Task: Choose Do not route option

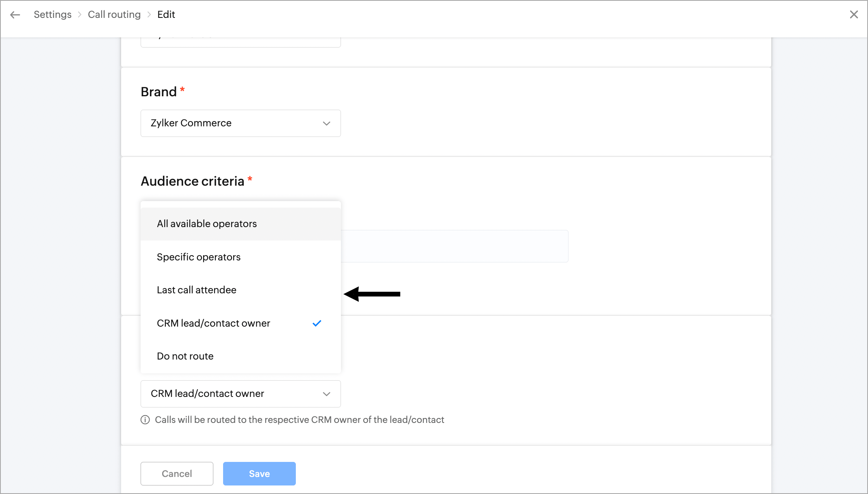Action: (x=185, y=356)
